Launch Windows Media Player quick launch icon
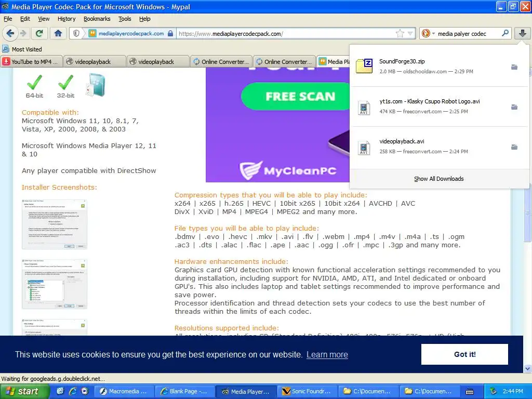This screenshot has width=532, height=399. click(85, 391)
